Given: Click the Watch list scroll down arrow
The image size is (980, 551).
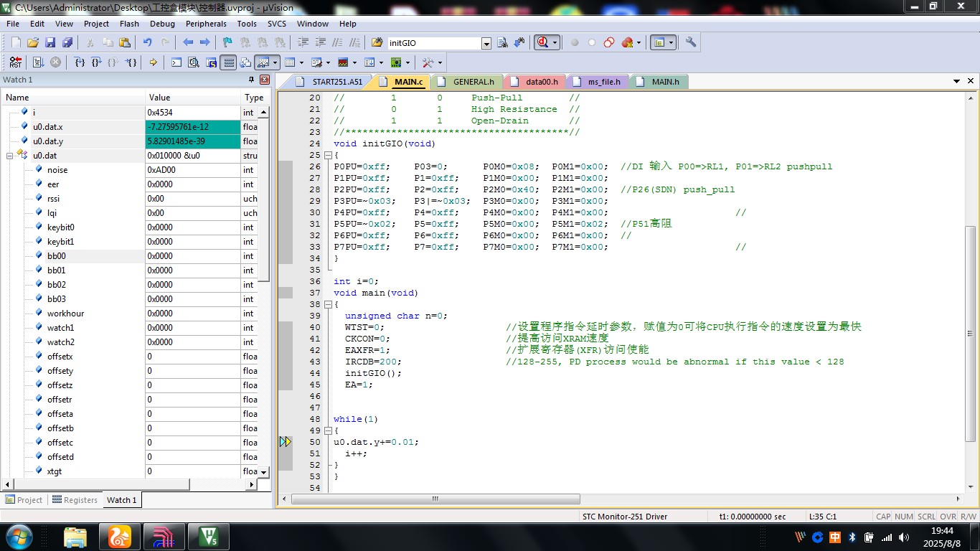Looking at the screenshot, I should click(x=264, y=472).
